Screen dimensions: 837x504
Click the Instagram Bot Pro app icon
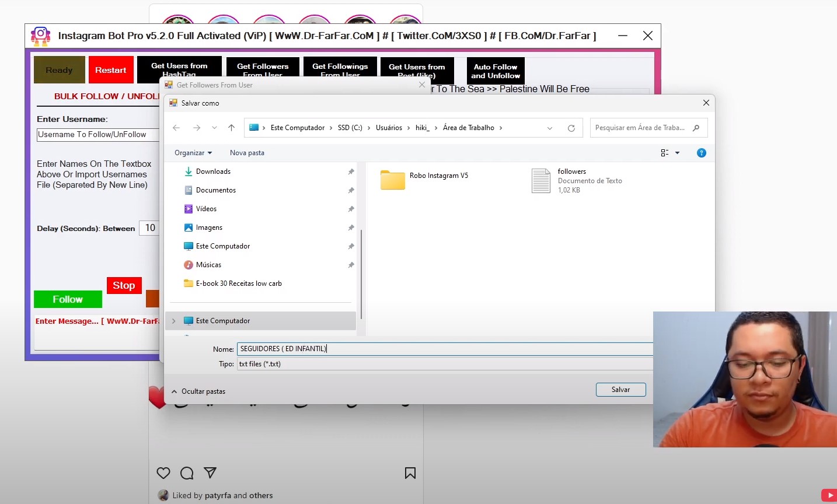40,36
